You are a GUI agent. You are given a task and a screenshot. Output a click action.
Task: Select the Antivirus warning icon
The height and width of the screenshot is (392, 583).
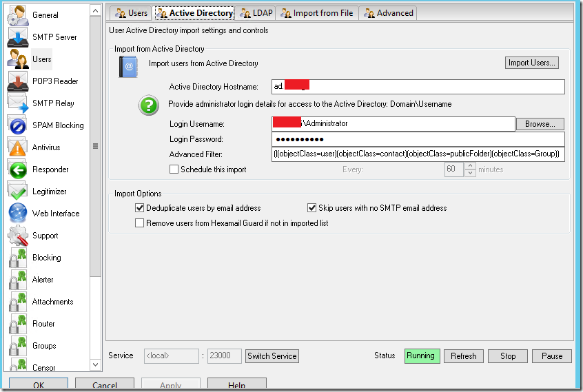coord(17,147)
